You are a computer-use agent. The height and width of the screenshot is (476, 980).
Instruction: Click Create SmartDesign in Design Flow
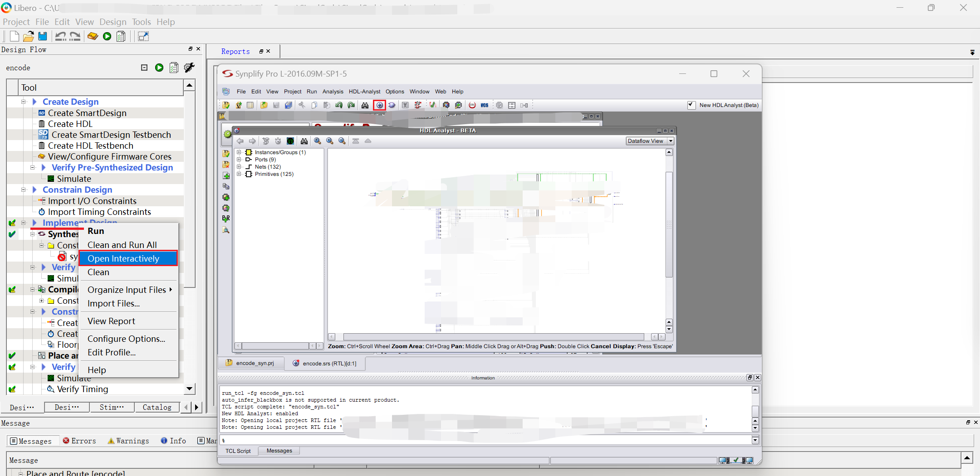87,113
